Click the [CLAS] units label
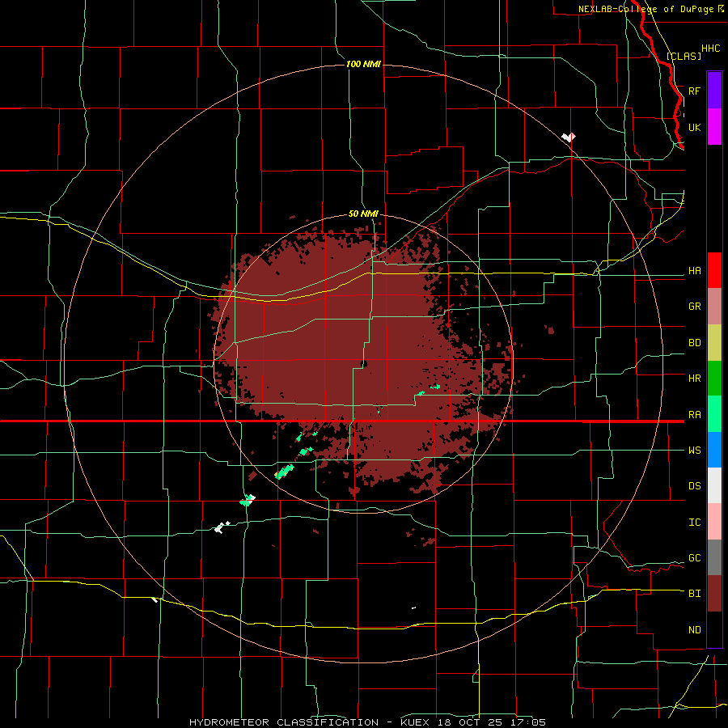The image size is (728, 728). tap(684, 56)
